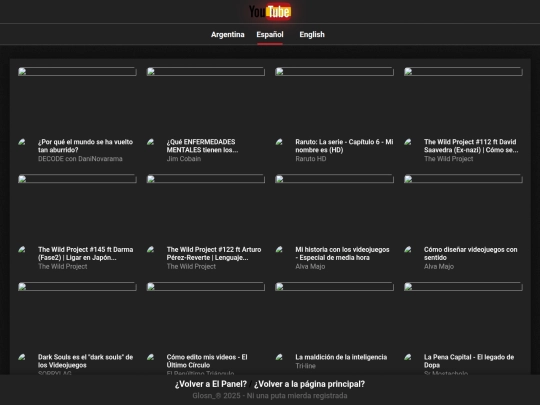The height and width of the screenshot is (405, 540).
Task: Open thumbnail of The Wild Project #112
Action: (463, 72)
